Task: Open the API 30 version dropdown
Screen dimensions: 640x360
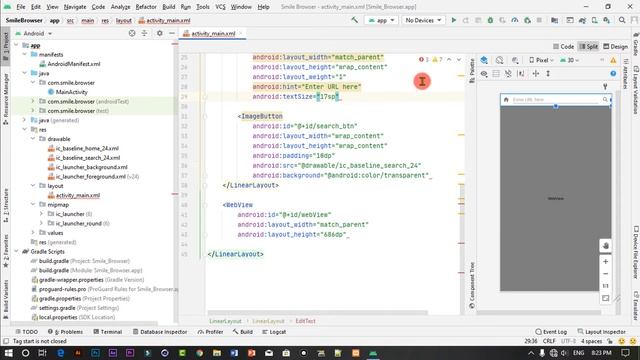Action: point(569,60)
